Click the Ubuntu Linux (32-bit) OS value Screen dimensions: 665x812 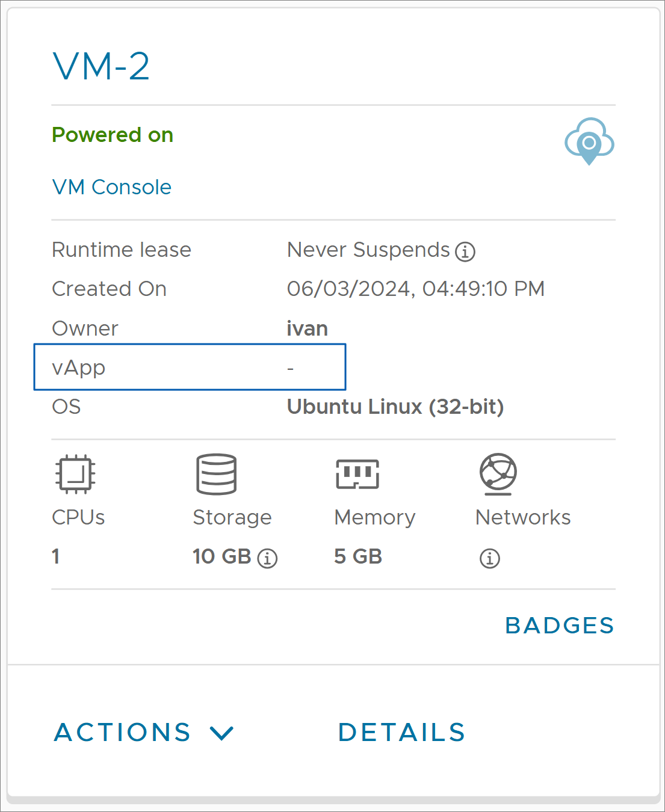point(395,407)
